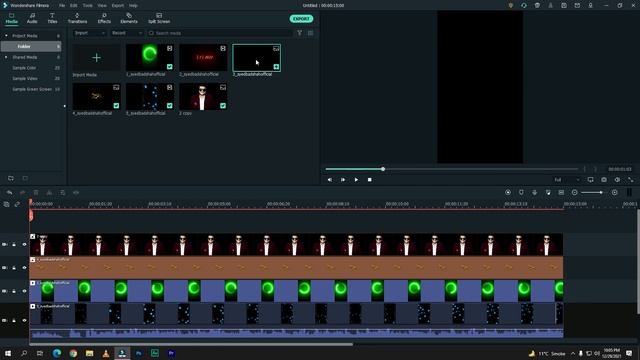This screenshot has width=640, height=360.
Task: Take a snapshot with camera icon
Action: pos(604,180)
